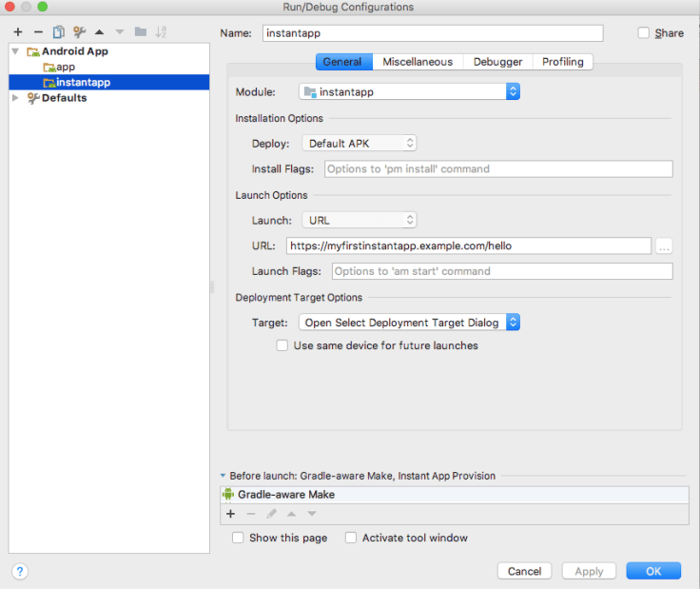Screen dimensions: 700x589
Task: Switch to the Profiling tab
Action: (562, 62)
